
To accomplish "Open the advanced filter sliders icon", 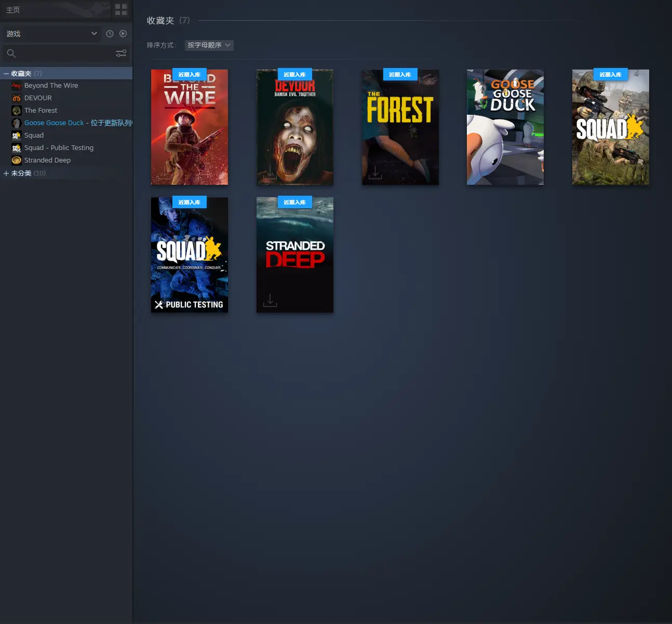I will point(121,53).
